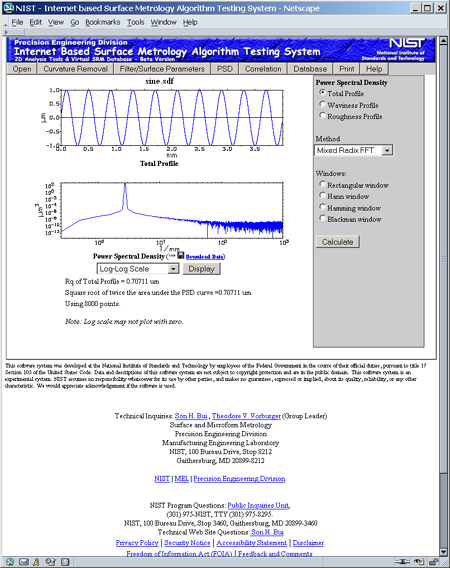Click the Calculate button
The height and width of the screenshot is (568, 450).
coord(338,242)
